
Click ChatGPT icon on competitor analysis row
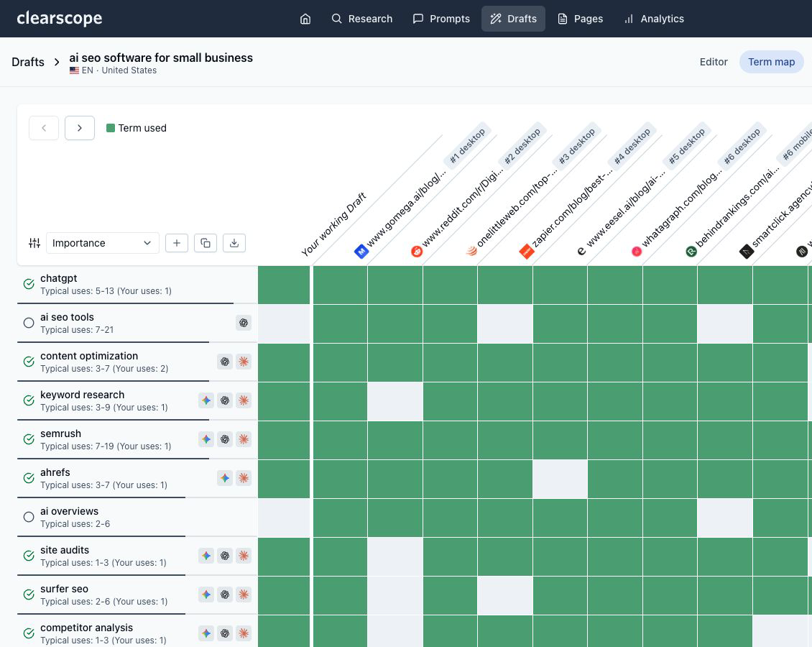(x=225, y=633)
